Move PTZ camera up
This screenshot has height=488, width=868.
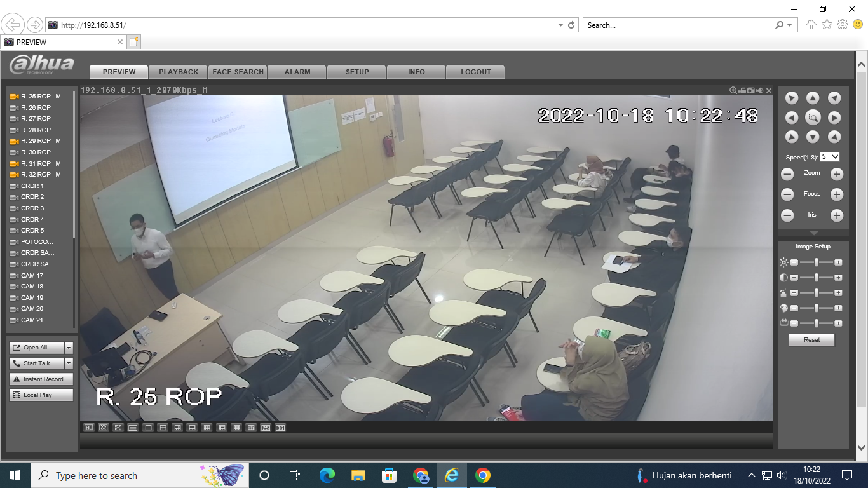pos(813,98)
